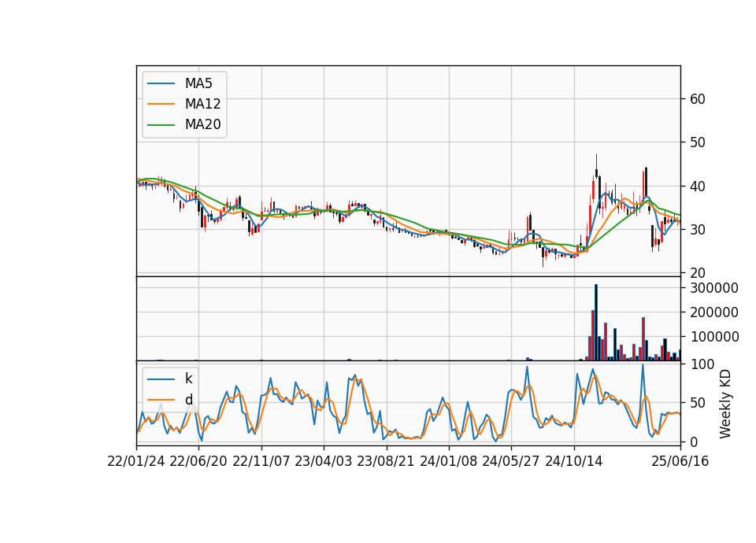
Task: Click the 24/01/08 date axis label
Action: 449,461
